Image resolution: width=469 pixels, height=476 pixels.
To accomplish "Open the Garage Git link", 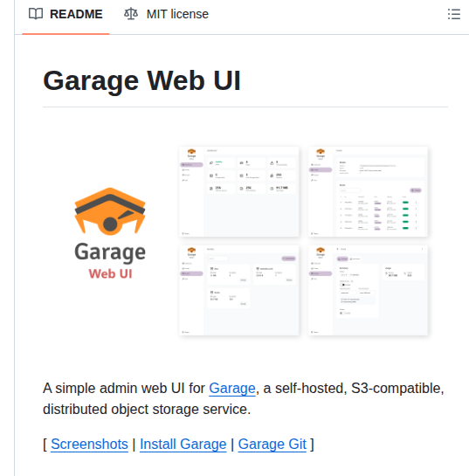I will [x=272, y=445].
